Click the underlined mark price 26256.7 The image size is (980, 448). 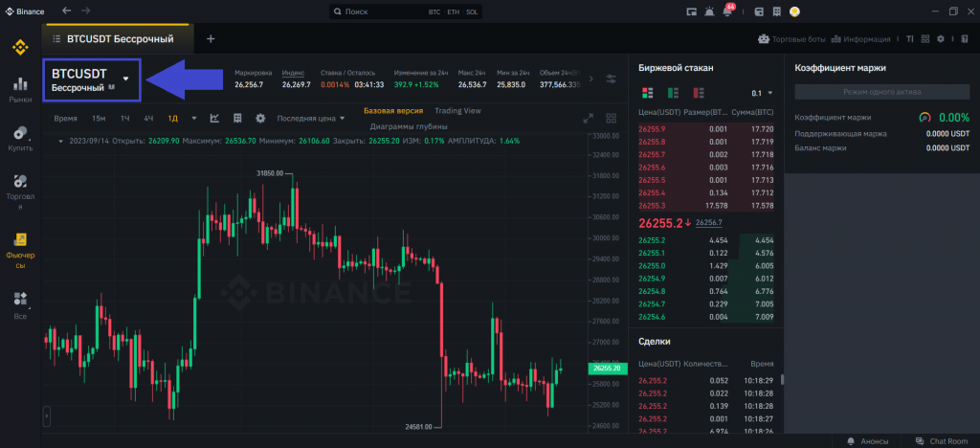[709, 222]
